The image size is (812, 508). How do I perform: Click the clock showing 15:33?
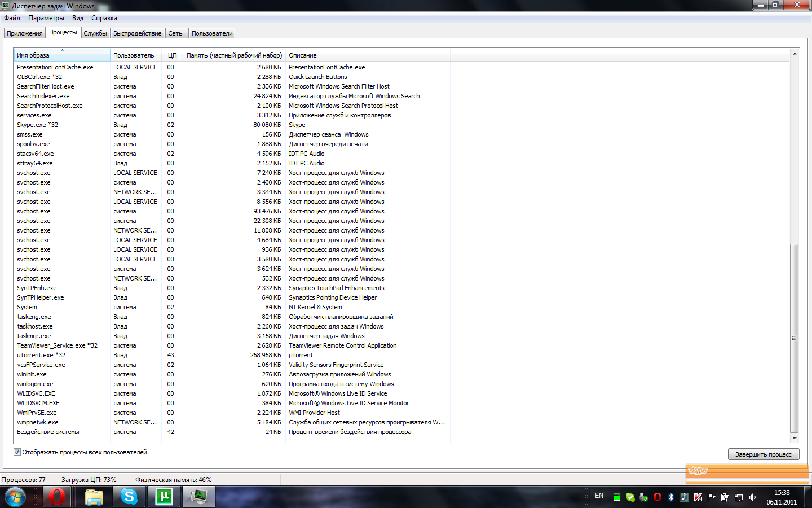[782, 497]
